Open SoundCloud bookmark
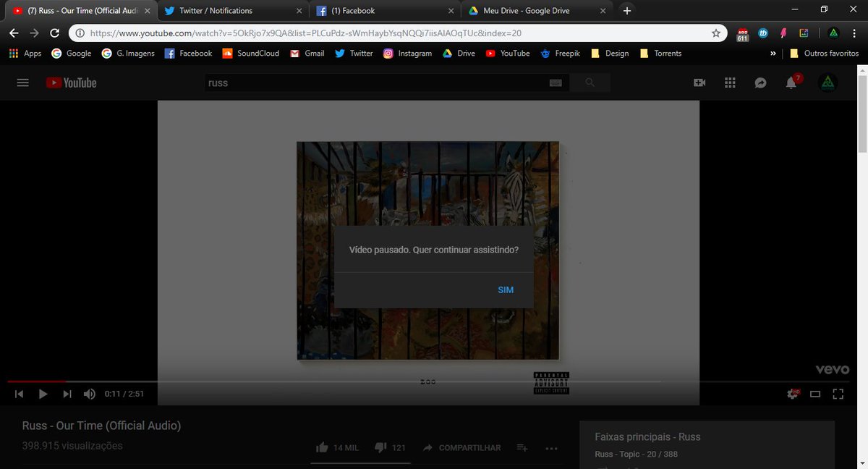 point(250,54)
